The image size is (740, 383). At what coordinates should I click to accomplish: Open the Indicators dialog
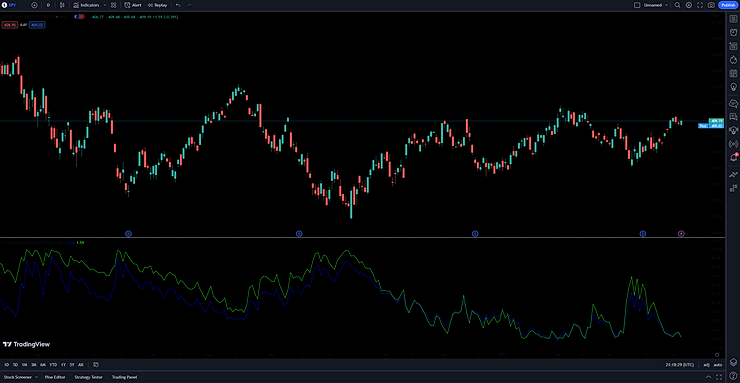[87, 5]
